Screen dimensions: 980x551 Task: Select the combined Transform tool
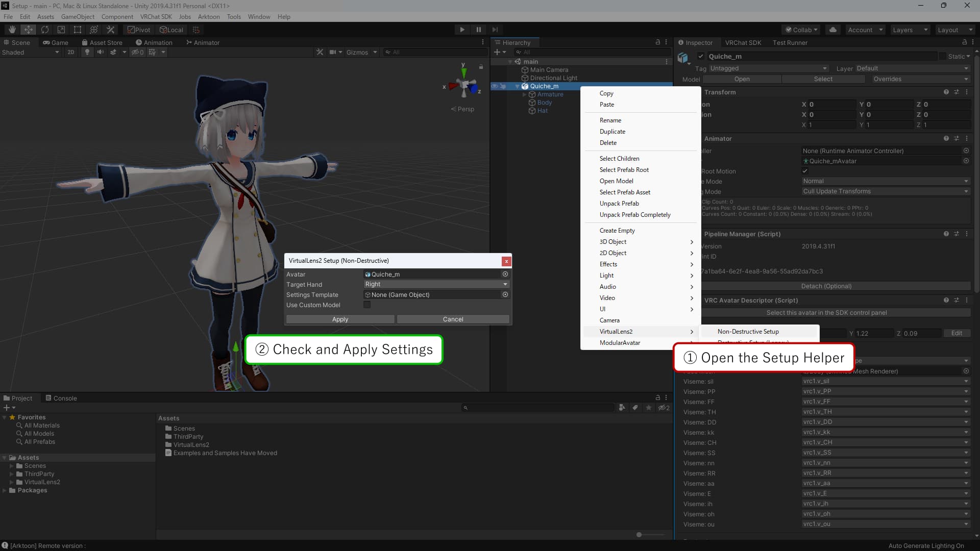coord(94,30)
